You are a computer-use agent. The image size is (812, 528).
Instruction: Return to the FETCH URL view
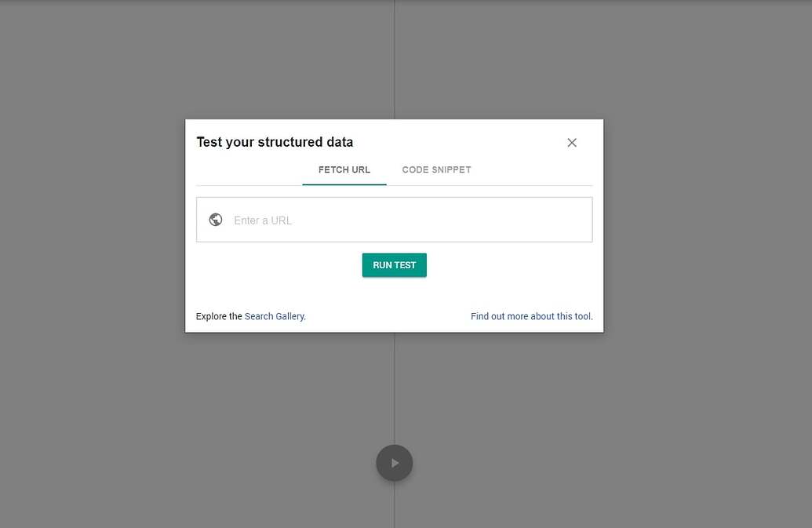click(344, 169)
